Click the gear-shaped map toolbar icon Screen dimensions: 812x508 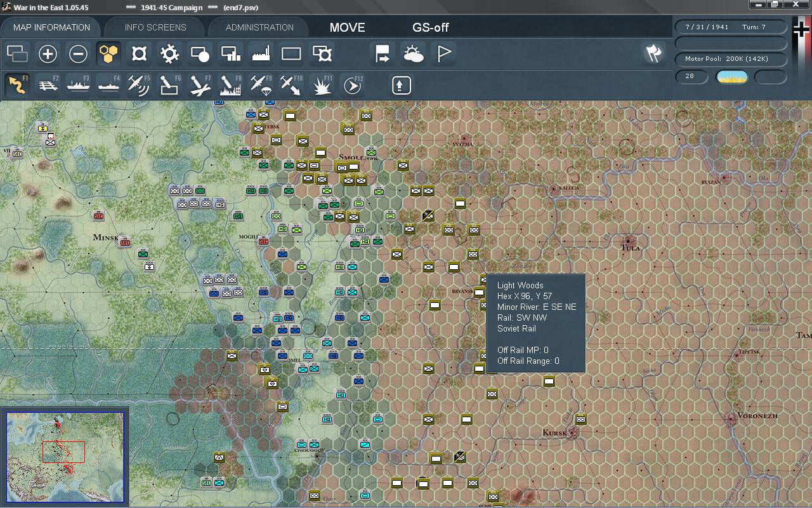click(169, 54)
